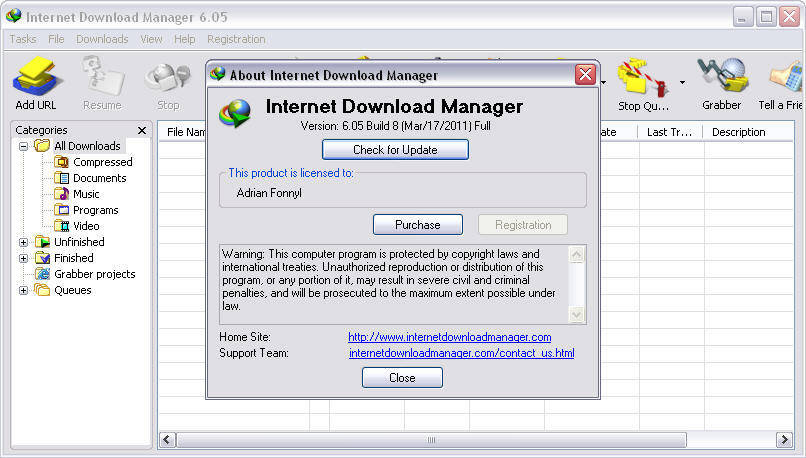This screenshot has width=806, height=458.
Task: Select the Music category label
Action: 86,194
